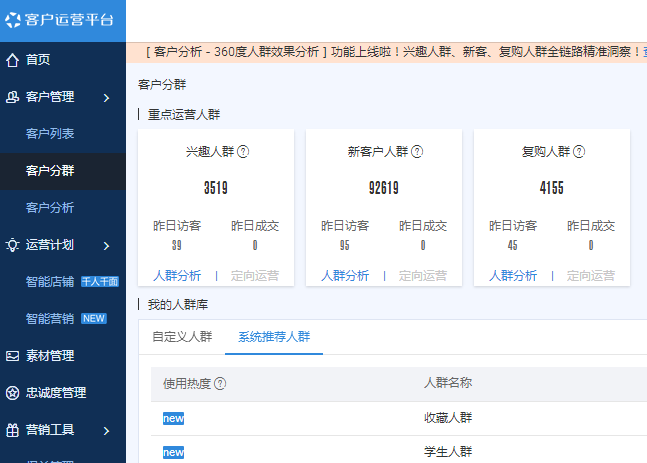Click the 收藏人群 row name
Screen dimensions: 647x463
(x=448, y=418)
